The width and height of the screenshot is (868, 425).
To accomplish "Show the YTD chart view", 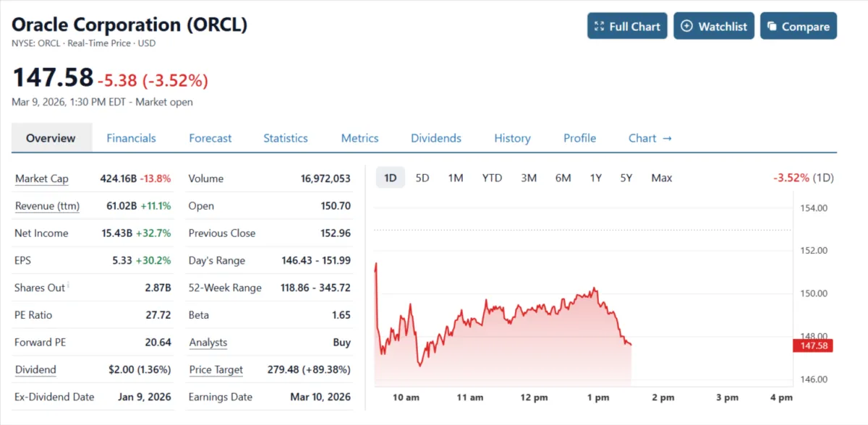I will [492, 177].
